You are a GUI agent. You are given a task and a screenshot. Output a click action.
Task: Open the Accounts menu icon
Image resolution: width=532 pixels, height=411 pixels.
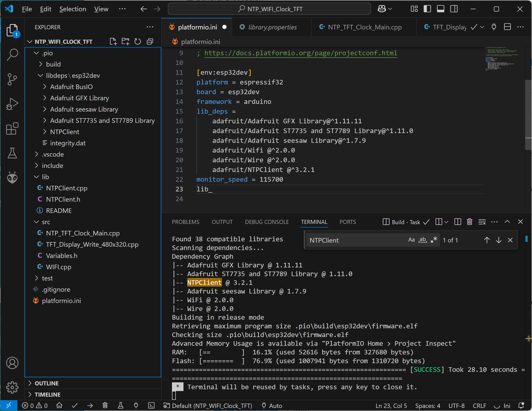click(x=12, y=363)
